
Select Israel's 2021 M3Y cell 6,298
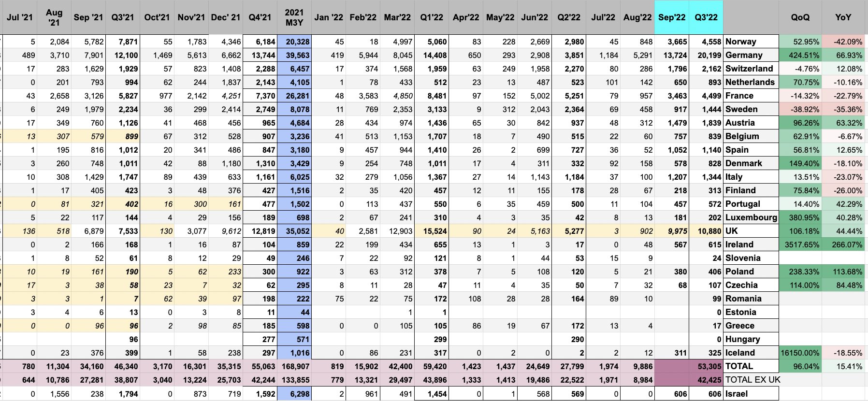point(294,394)
